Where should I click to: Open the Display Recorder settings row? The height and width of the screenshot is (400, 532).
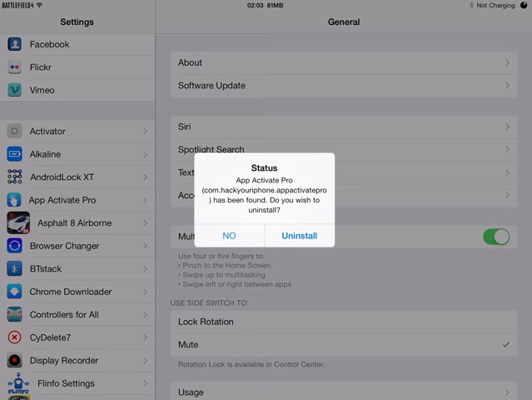pyautogui.click(x=77, y=360)
